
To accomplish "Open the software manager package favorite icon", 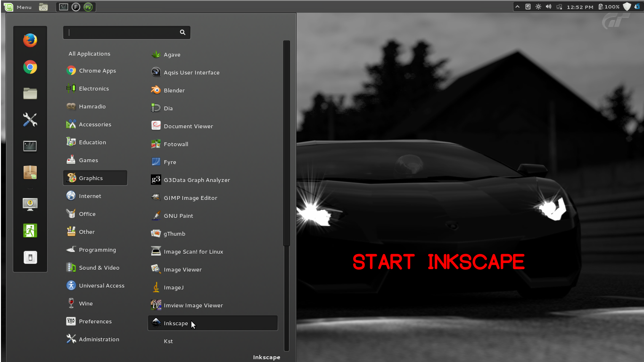I will tap(30, 173).
